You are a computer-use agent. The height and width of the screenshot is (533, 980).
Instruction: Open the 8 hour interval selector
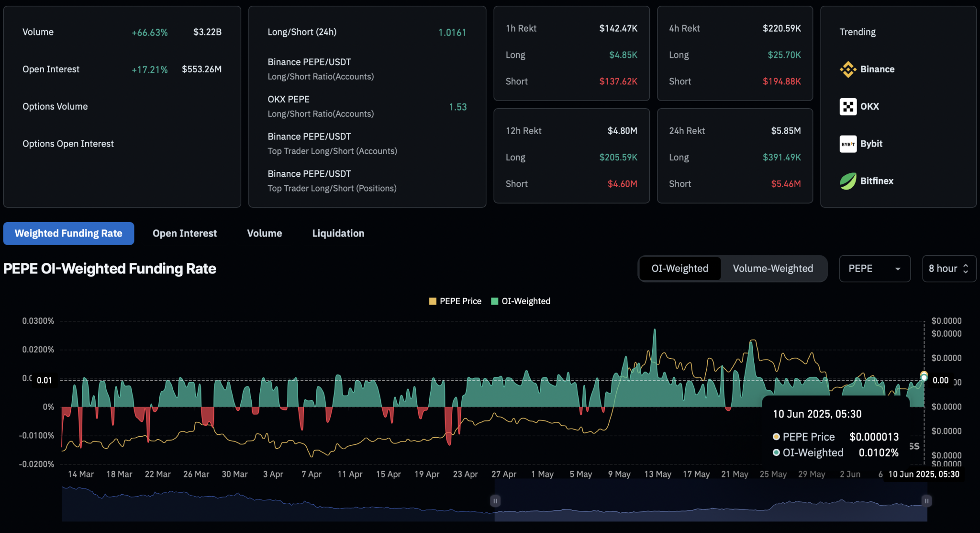tap(948, 269)
